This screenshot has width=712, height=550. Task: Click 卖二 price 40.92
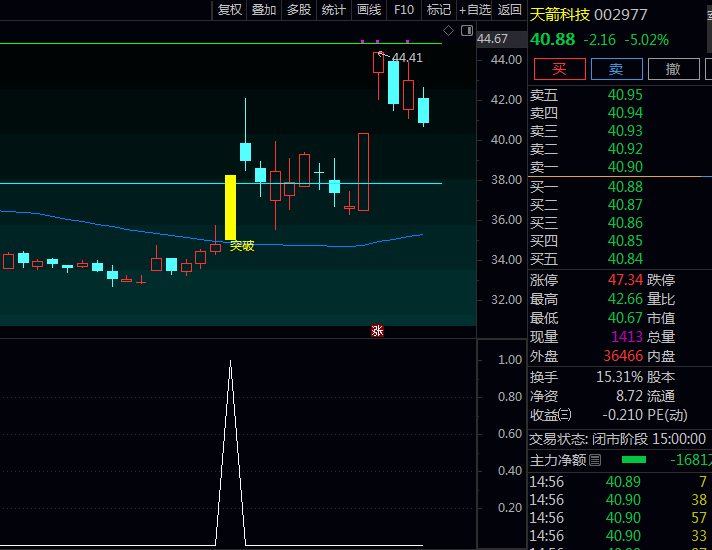coord(625,149)
